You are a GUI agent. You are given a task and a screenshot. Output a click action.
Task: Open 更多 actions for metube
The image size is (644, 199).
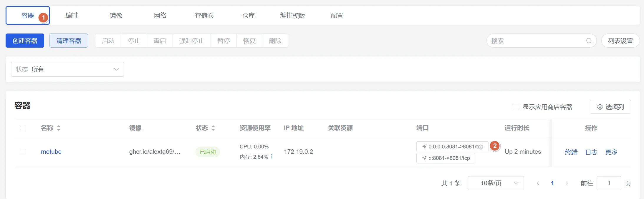tap(611, 152)
